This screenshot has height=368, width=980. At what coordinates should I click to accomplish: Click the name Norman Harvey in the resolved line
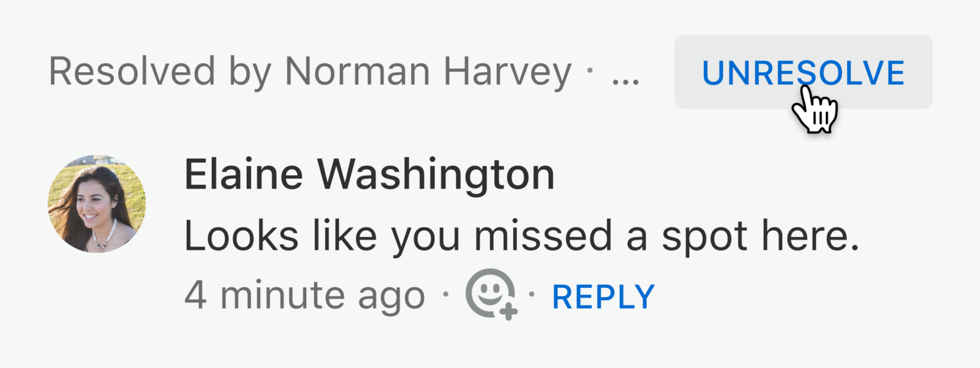(x=428, y=72)
